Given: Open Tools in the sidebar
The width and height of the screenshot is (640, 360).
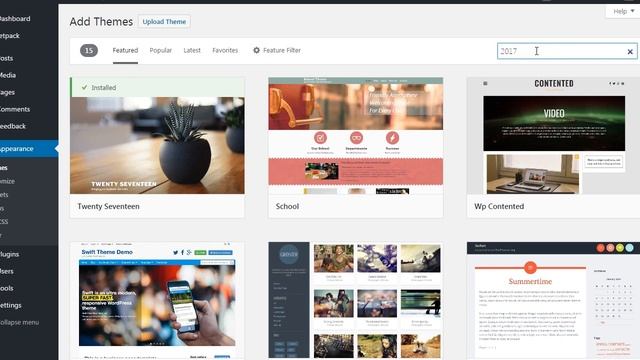Looking at the screenshot, I should click(x=7, y=288).
